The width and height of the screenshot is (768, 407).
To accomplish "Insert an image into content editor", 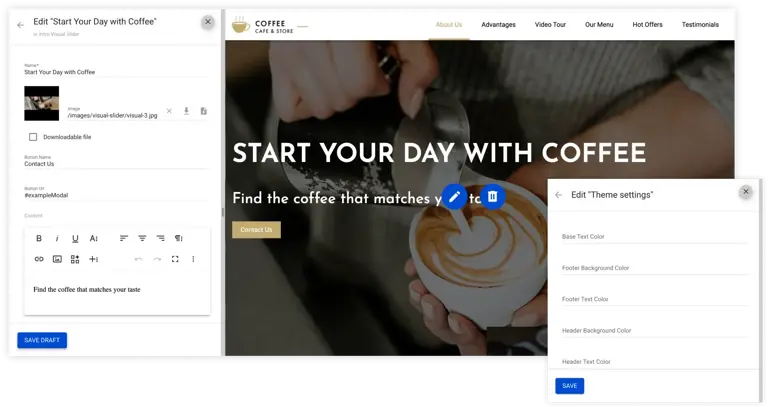I will pos(57,259).
